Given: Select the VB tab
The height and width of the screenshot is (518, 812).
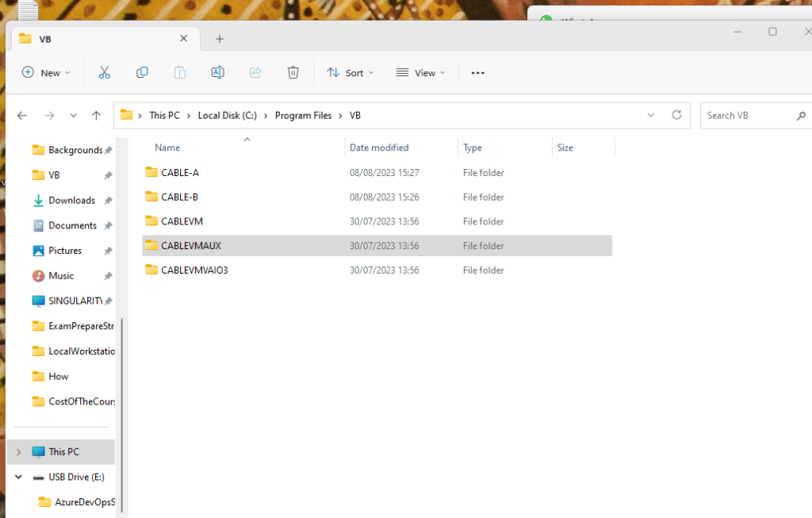Looking at the screenshot, I should (x=106, y=39).
